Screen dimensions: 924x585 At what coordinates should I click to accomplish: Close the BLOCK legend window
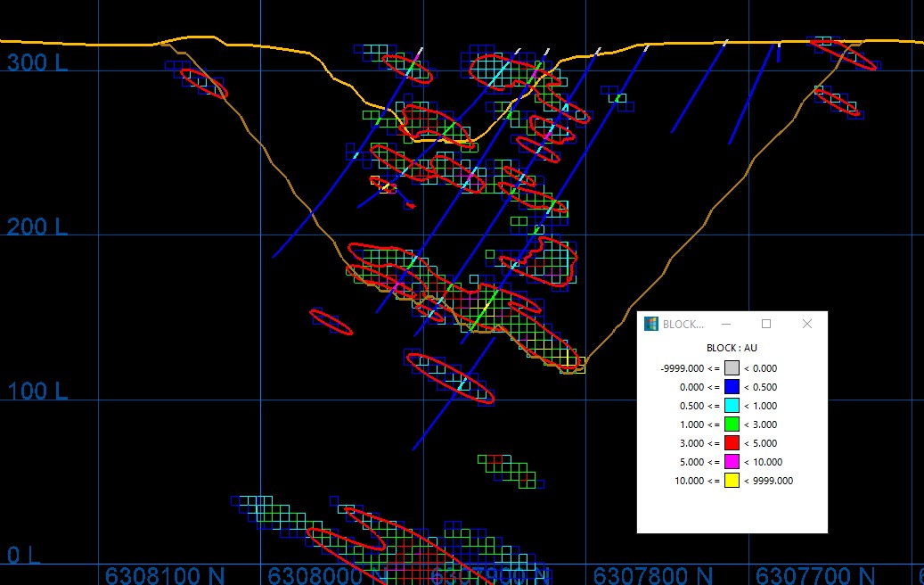coord(807,324)
